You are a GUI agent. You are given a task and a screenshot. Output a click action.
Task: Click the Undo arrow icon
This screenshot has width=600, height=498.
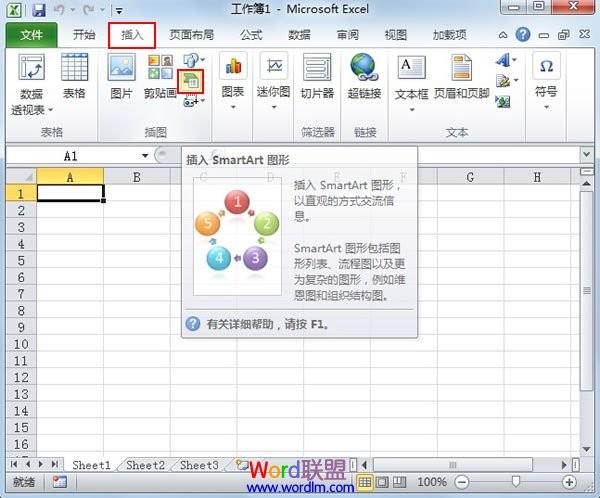59,10
